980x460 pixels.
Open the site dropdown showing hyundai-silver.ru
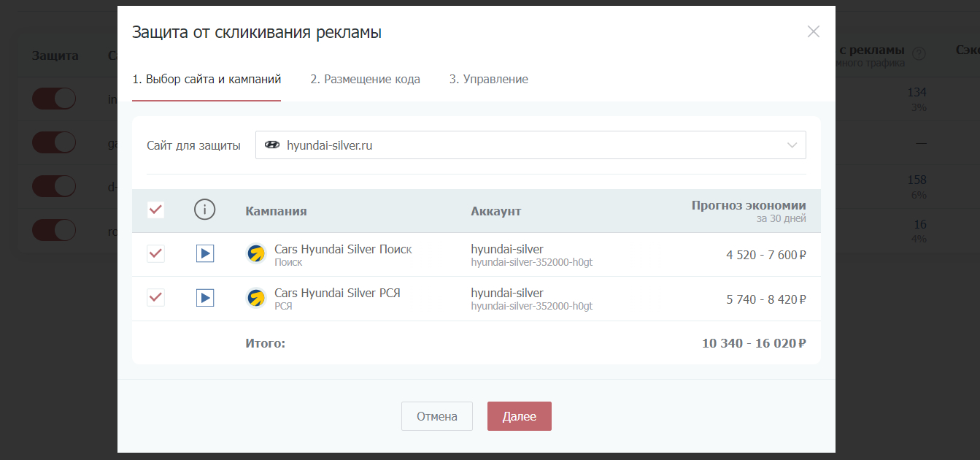(530, 145)
